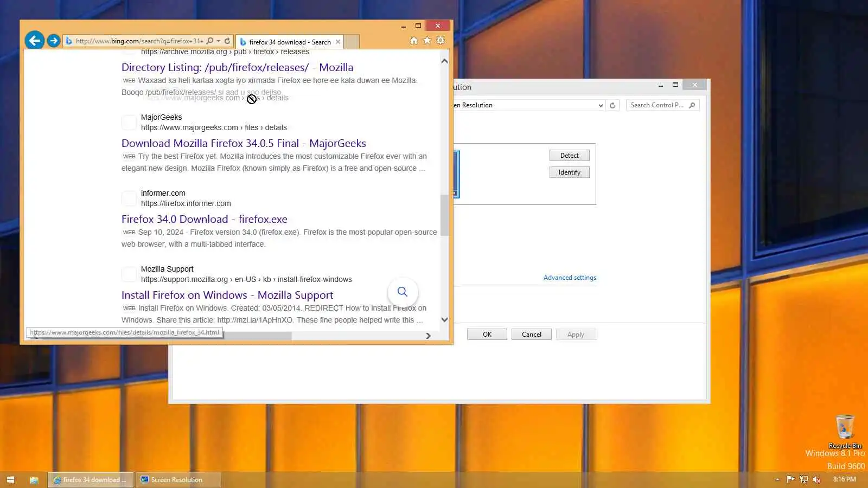Refresh the Screen Resolution window
Image resolution: width=868 pixels, height=488 pixels.
pyautogui.click(x=612, y=105)
